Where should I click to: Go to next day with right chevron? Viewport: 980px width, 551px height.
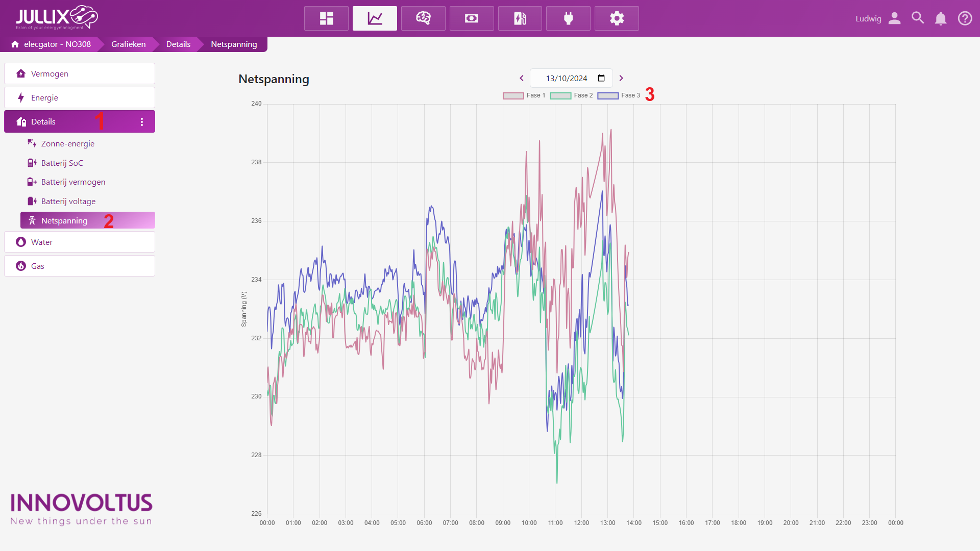pyautogui.click(x=621, y=78)
